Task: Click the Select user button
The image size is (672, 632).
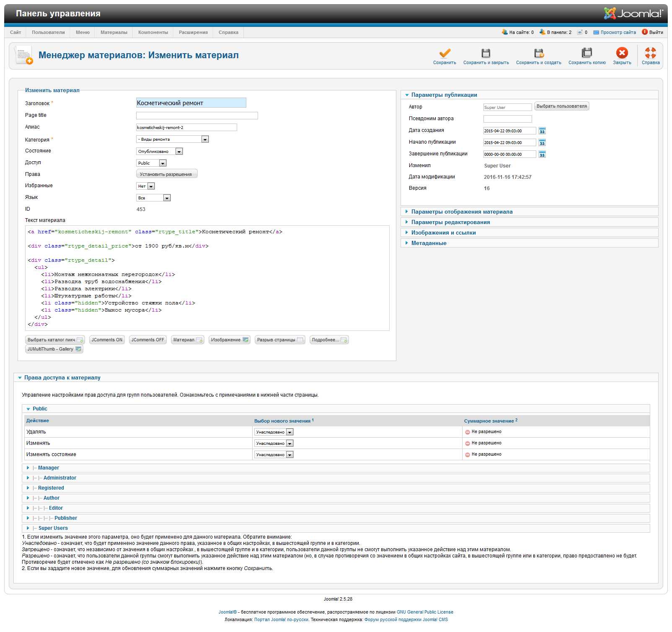Action: click(x=561, y=106)
